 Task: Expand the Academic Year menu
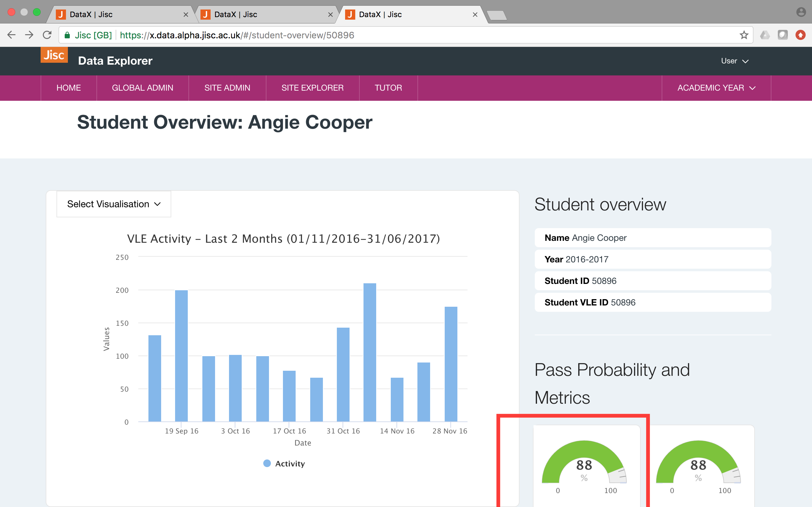(x=716, y=88)
